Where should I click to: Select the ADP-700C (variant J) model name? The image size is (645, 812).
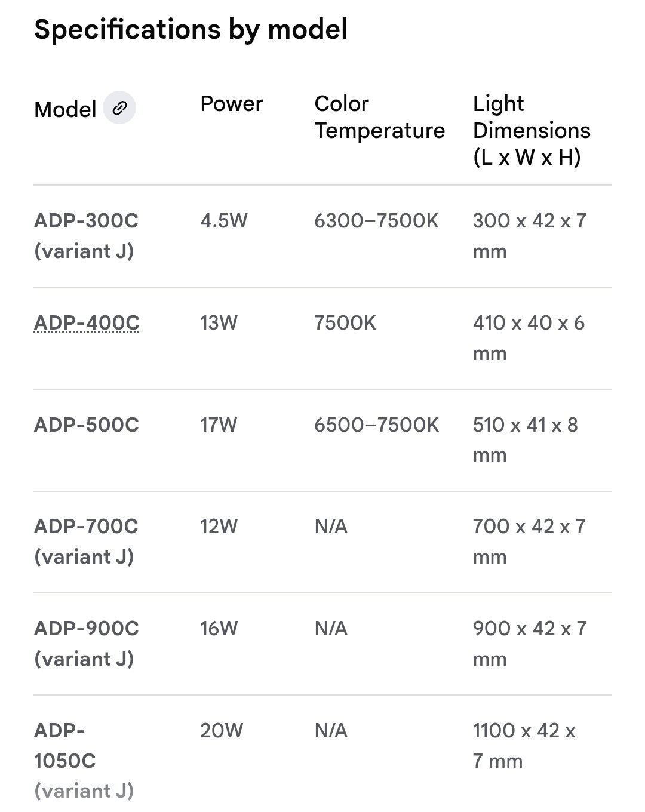pyautogui.click(x=86, y=542)
